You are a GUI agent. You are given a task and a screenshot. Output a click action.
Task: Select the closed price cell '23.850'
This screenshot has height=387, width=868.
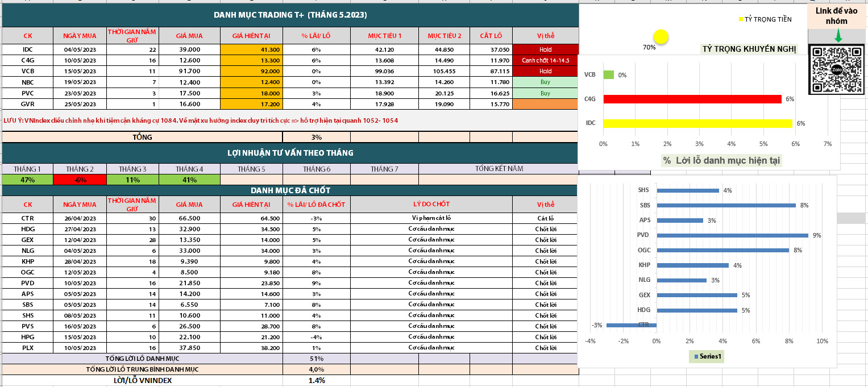click(251, 283)
